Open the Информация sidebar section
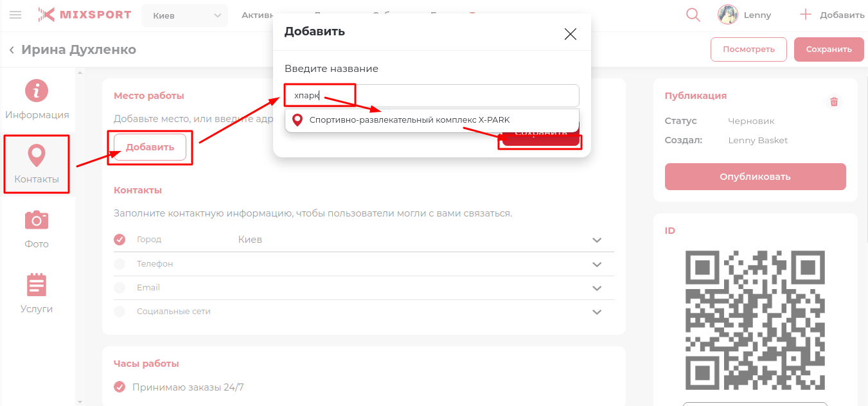The image size is (868, 406). point(37,100)
